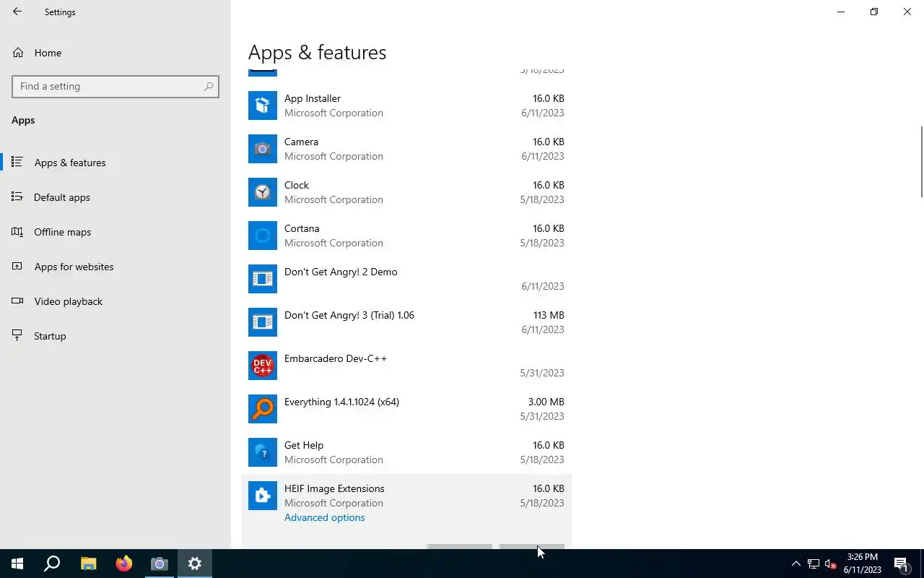Click the apps list vertical scrollbar
The image size is (924, 578).
(921, 160)
